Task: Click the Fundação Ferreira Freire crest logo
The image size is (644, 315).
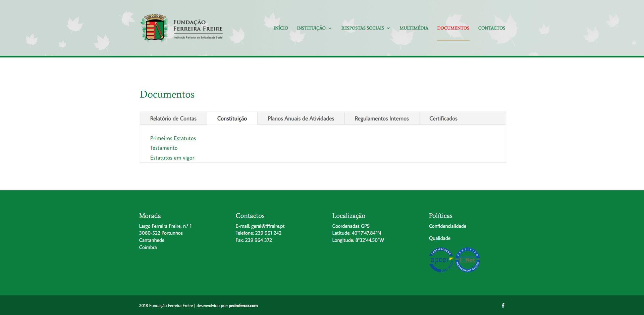Action: (155, 28)
